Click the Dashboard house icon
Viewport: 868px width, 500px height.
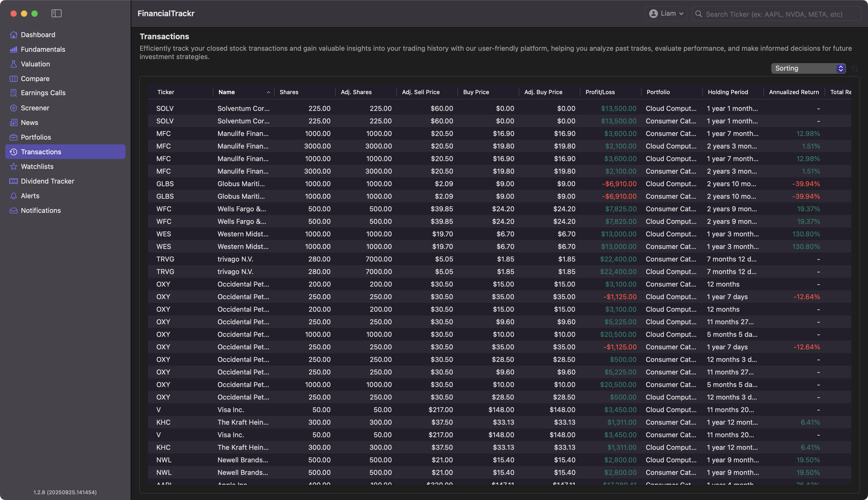pos(13,35)
